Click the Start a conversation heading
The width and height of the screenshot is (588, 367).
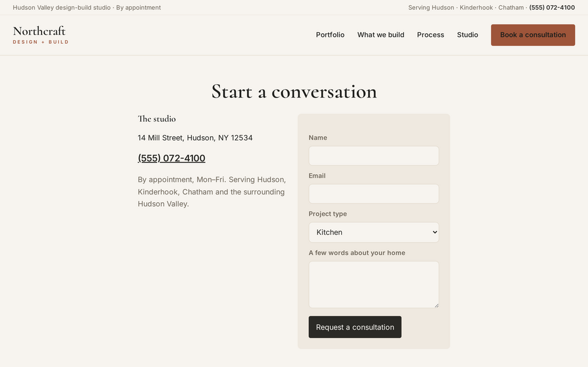294,92
